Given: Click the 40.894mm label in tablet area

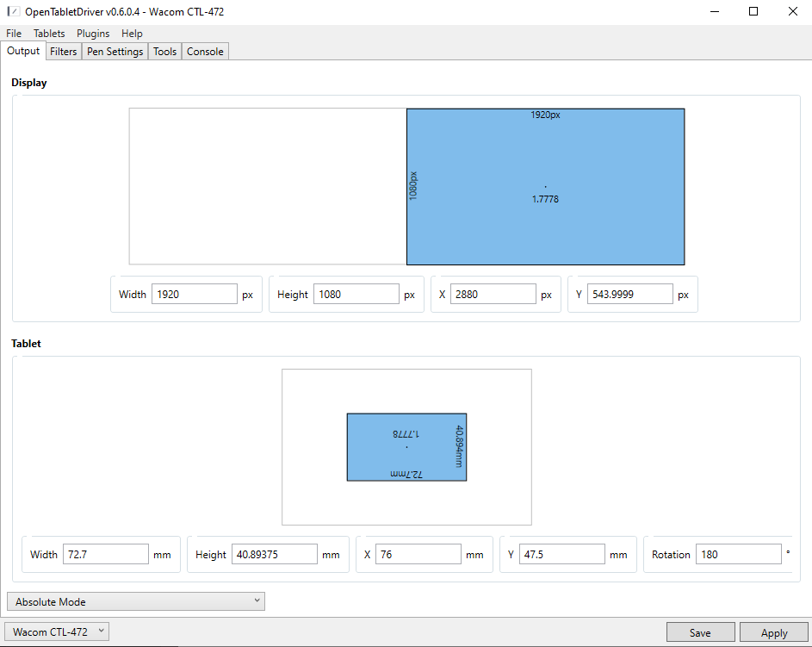Looking at the screenshot, I should pos(459,446).
